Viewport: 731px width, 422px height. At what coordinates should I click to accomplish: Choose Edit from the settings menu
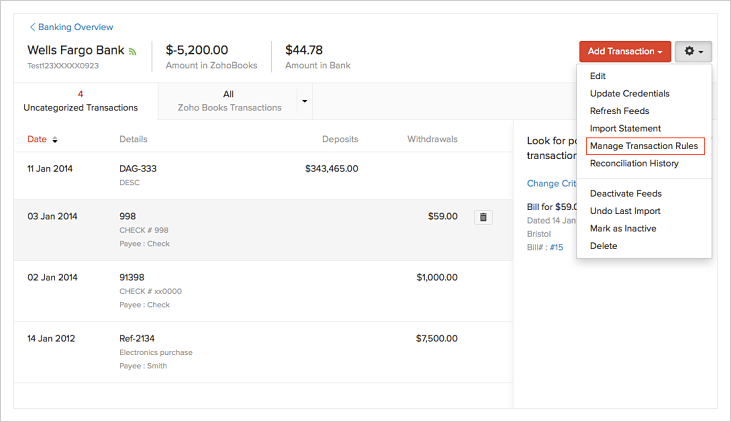point(598,76)
